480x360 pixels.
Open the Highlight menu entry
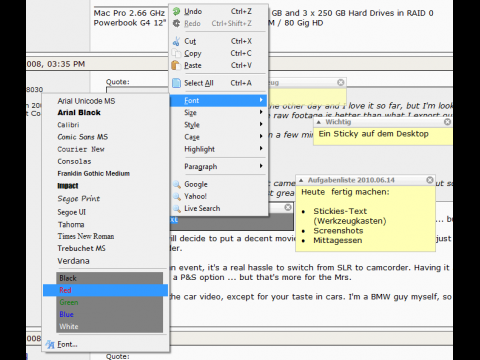tap(219, 149)
